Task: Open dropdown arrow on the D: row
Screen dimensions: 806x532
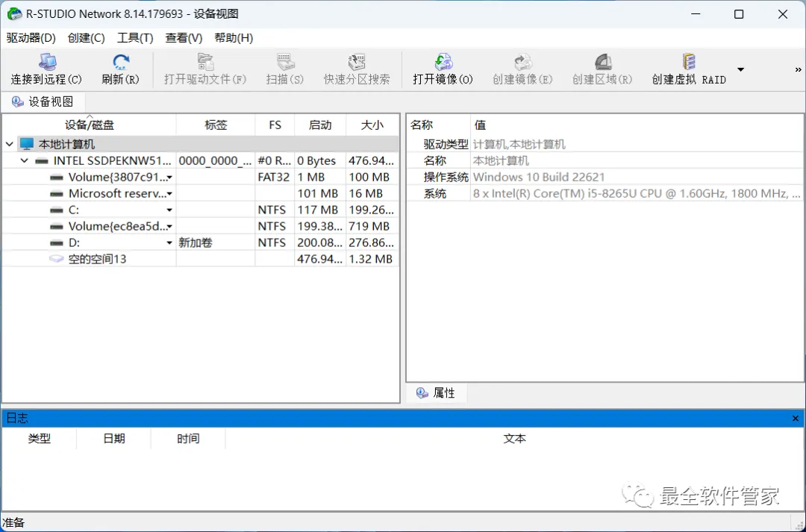Action: [169, 243]
